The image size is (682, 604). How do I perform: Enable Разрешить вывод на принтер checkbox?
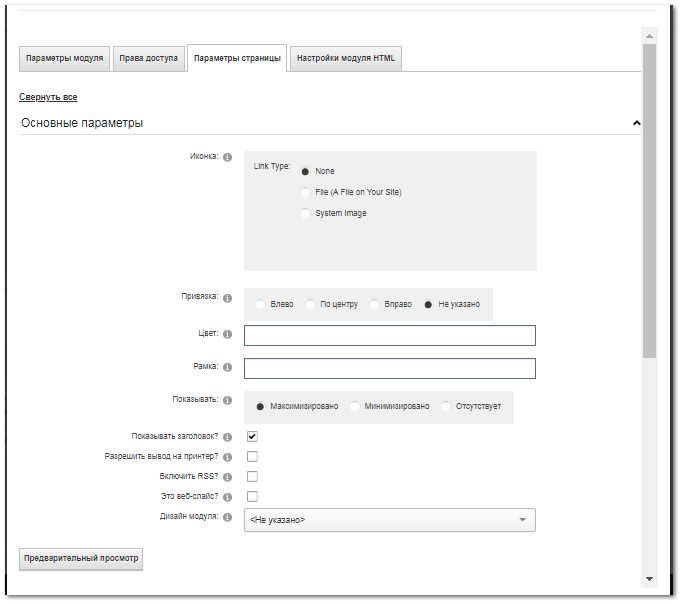click(x=252, y=457)
